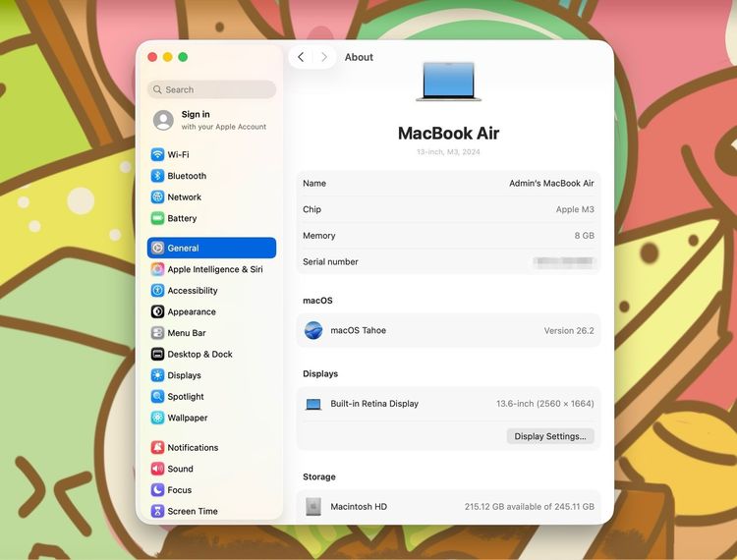This screenshot has height=560, width=737.
Task: Zoom window with the green button
Action: click(184, 57)
